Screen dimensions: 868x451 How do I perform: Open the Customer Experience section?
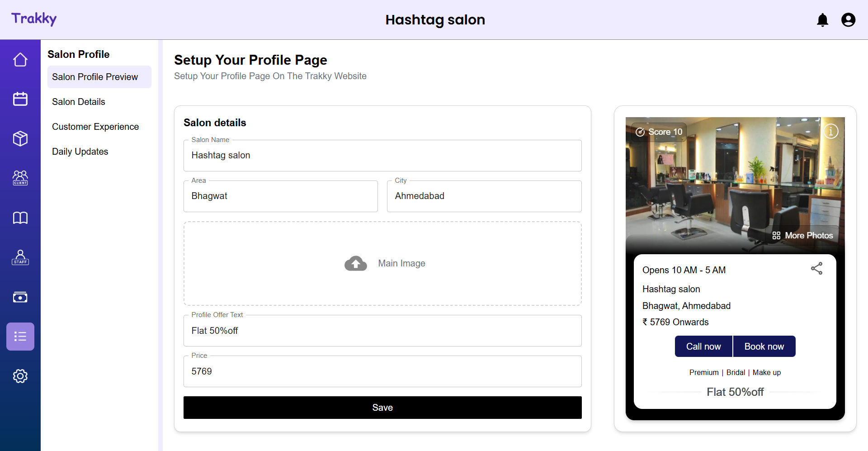coord(95,127)
